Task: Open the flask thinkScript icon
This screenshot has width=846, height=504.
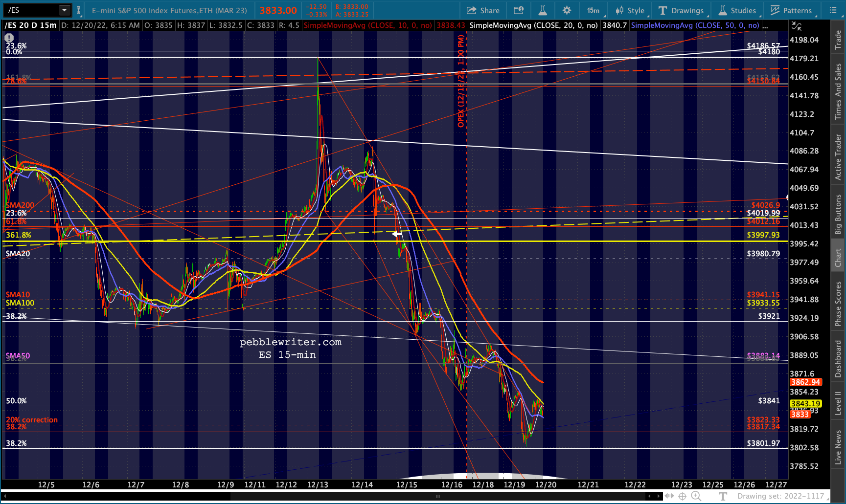Action: pos(543,10)
